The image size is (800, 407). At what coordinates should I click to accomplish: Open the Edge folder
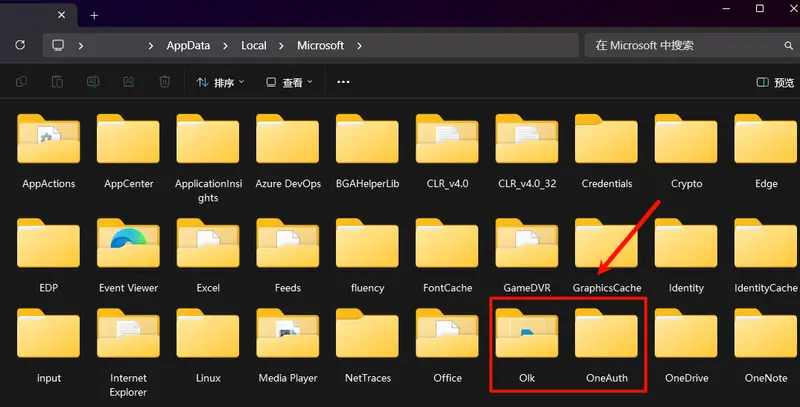[766, 152]
